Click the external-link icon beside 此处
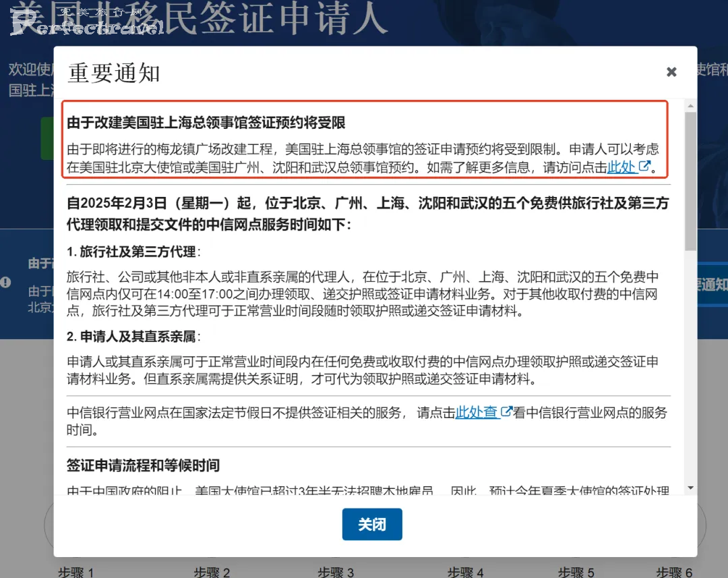The height and width of the screenshot is (578, 728). (x=644, y=166)
